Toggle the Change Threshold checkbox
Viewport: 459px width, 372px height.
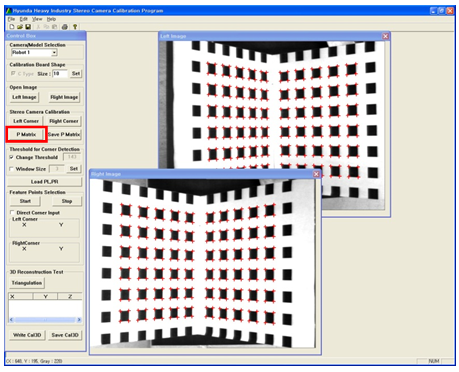[12, 157]
